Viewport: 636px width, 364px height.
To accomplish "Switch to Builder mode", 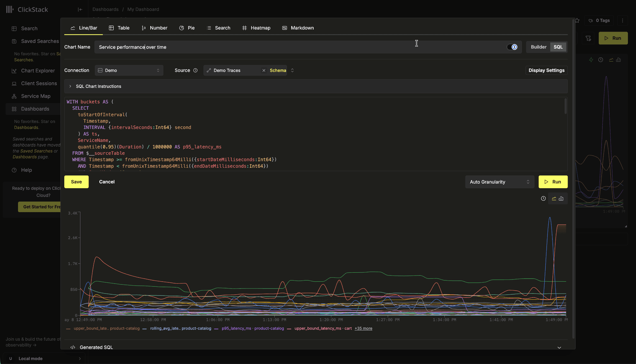I will click(x=538, y=47).
